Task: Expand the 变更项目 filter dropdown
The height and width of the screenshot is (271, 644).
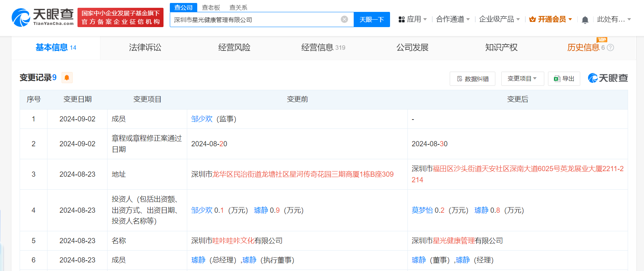Action: pos(522,79)
